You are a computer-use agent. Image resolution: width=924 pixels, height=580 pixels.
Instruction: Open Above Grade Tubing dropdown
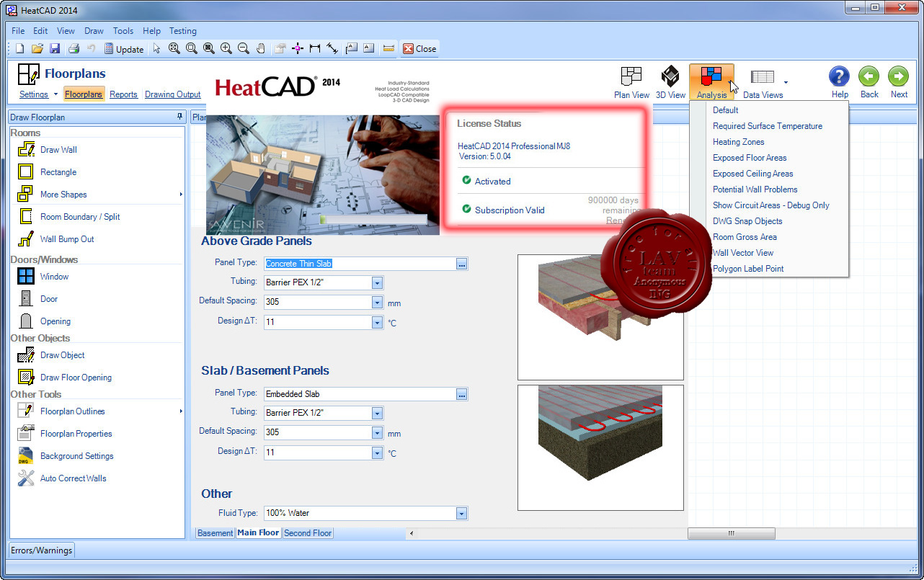(377, 283)
